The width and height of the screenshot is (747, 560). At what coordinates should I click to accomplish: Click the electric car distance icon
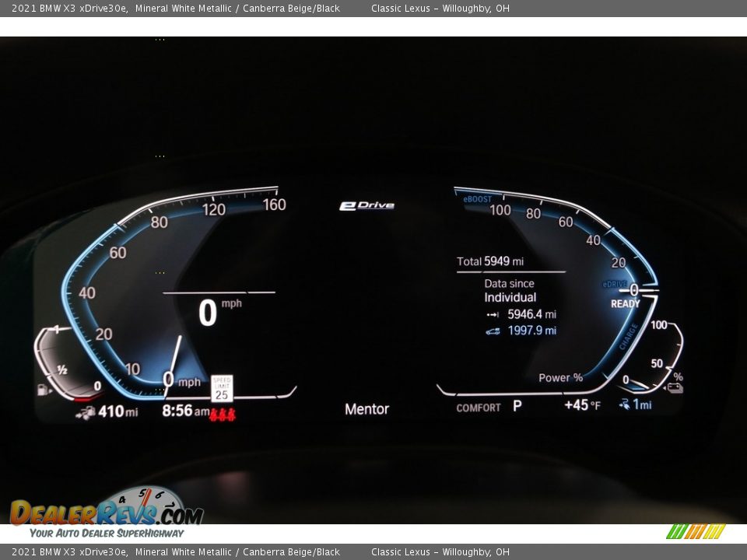point(493,331)
